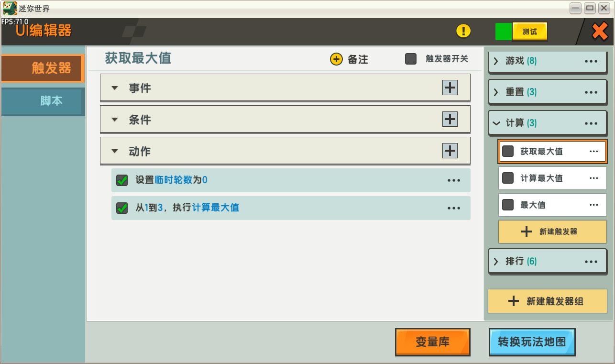Add a condition with 条件 plus icon
Image resolution: width=615 pixels, height=364 pixels.
[450, 119]
